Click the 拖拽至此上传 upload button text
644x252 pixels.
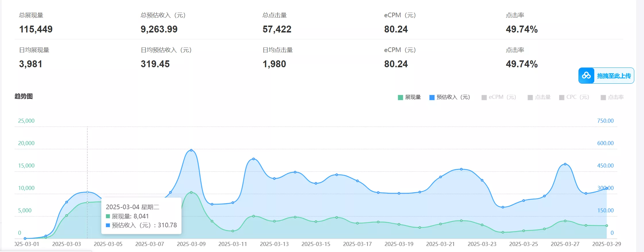tap(614, 76)
